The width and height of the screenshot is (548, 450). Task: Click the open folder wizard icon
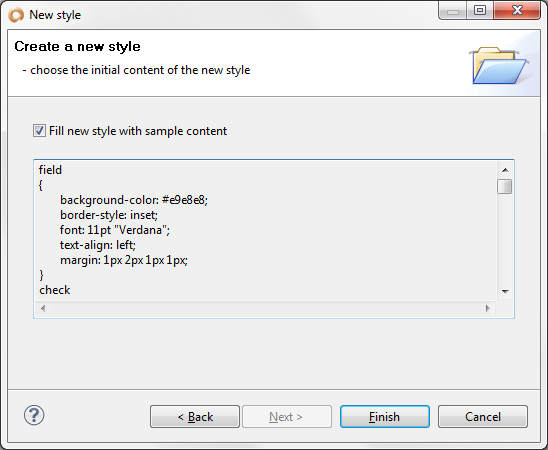point(499,66)
